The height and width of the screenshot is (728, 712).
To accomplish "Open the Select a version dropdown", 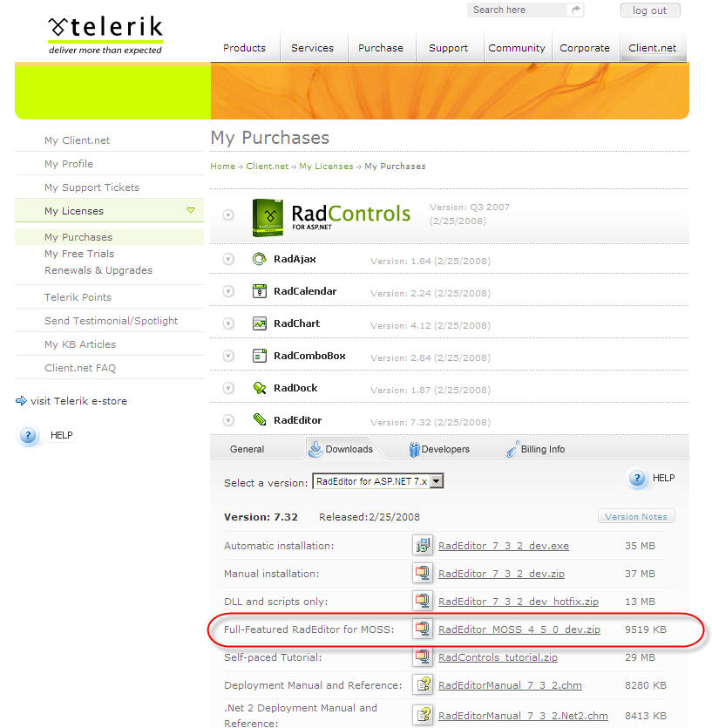I will point(378,481).
